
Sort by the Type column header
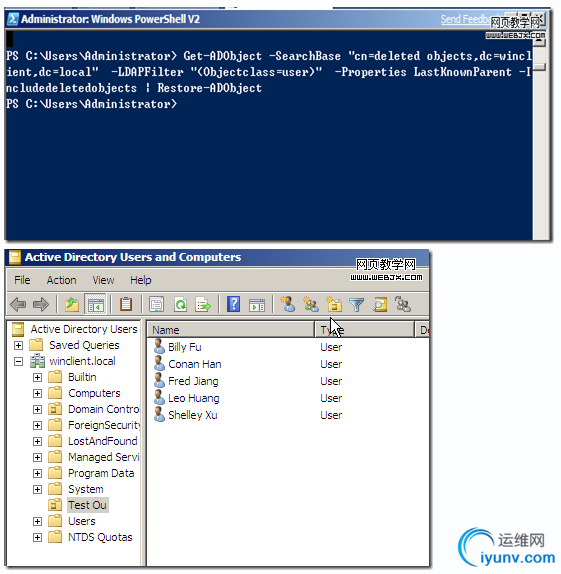coord(365,330)
